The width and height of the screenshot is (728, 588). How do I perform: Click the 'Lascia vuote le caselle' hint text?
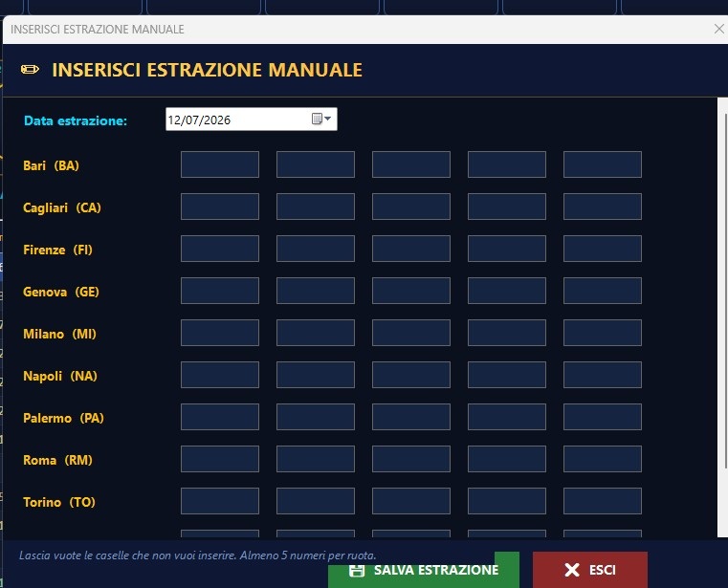197,555
